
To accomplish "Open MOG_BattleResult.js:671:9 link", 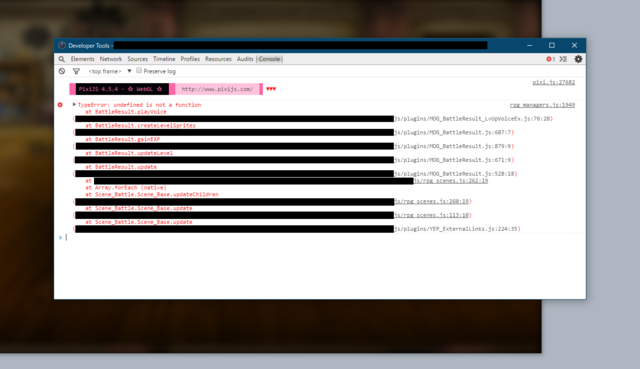I will [453, 160].
